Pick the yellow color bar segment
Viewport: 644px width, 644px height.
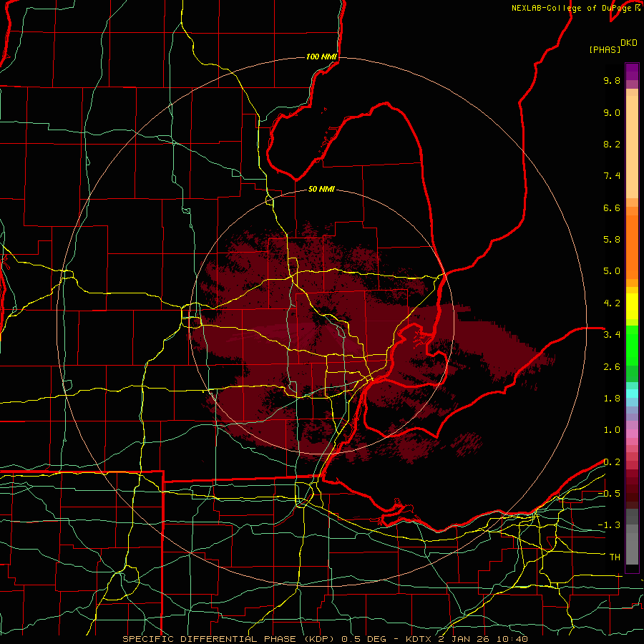tap(632, 306)
